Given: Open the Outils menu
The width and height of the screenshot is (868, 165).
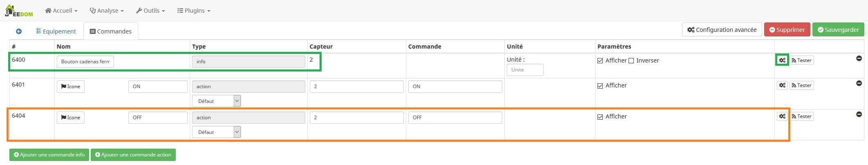Looking at the screenshot, I should pyautogui.click(x=150, y=11).
